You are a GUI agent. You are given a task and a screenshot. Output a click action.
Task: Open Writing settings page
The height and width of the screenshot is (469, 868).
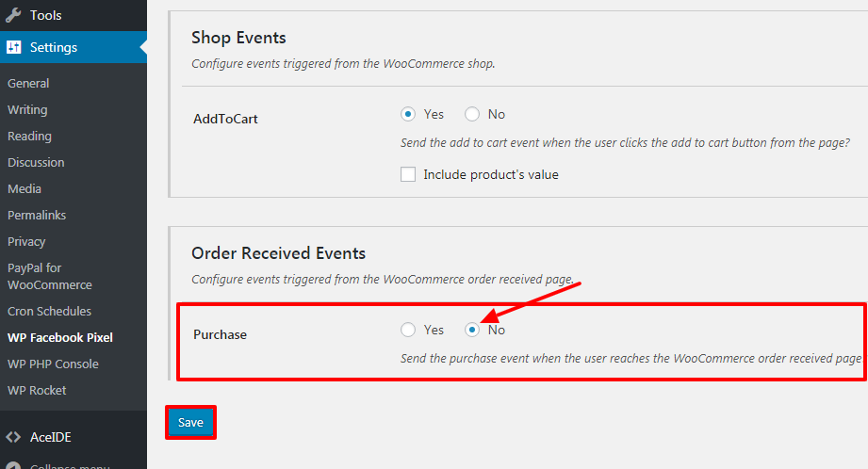pyautogui.click(x=27, y=109)
